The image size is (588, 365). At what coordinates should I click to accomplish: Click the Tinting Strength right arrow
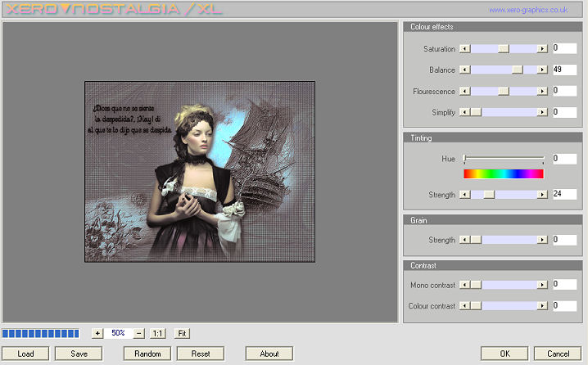pos(542,195)
